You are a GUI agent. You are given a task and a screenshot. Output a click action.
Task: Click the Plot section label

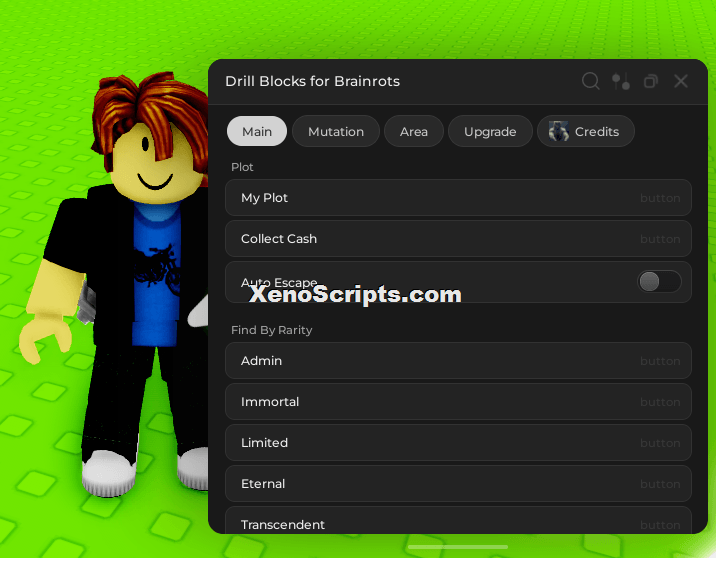click(x=242, y=167)
